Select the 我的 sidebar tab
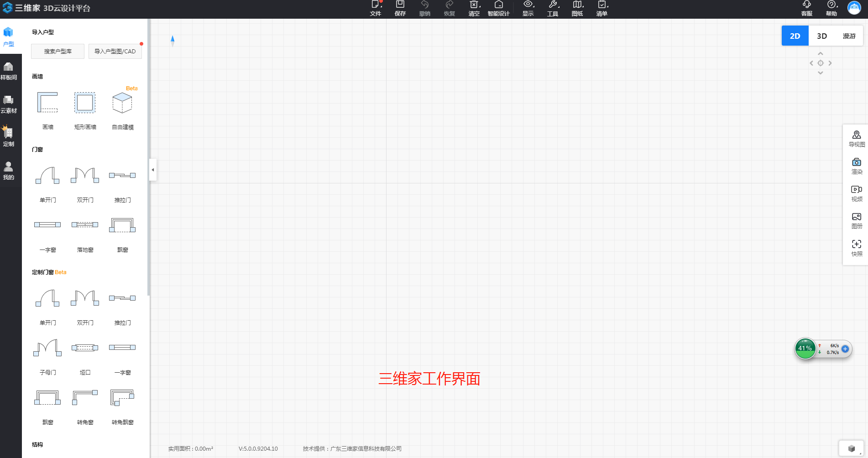 tap(9, 171)
